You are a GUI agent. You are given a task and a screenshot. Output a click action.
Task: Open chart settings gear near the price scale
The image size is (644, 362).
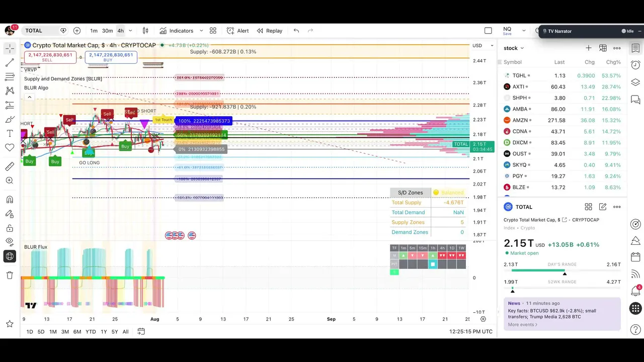[483, 319]
